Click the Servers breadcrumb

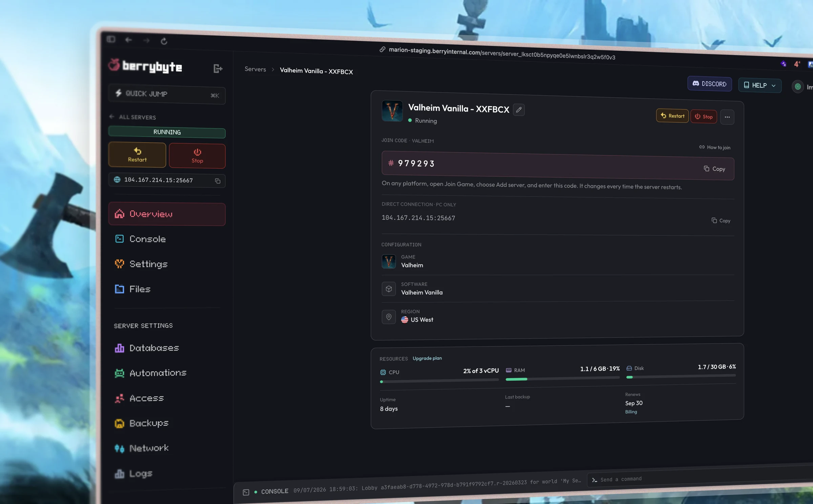click(x=255, y=69)
